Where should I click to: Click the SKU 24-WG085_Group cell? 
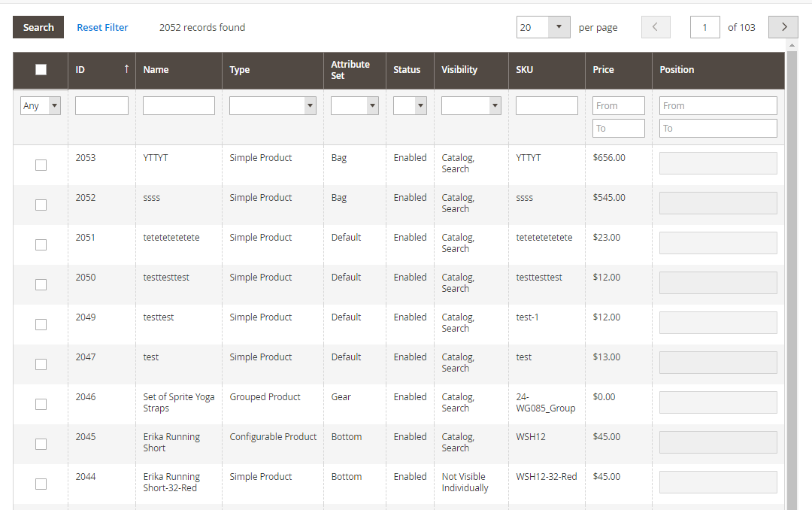tap(545, 402)
